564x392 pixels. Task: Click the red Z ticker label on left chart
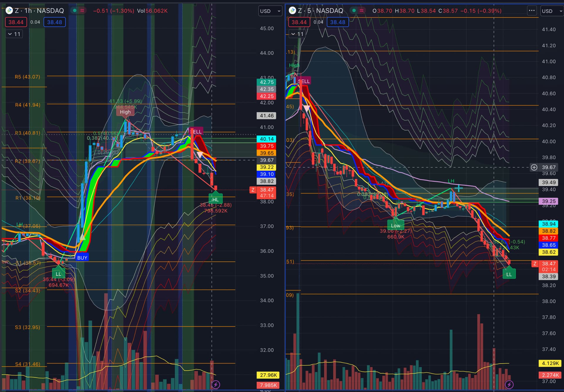click(253, 190)
